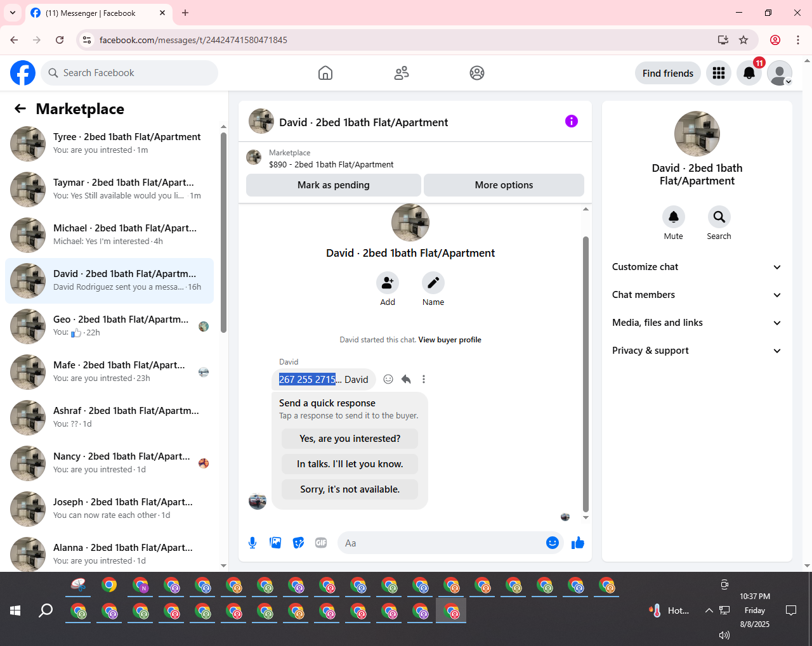
Task: Open the Menu grid icon
Action: pos(719,73)
